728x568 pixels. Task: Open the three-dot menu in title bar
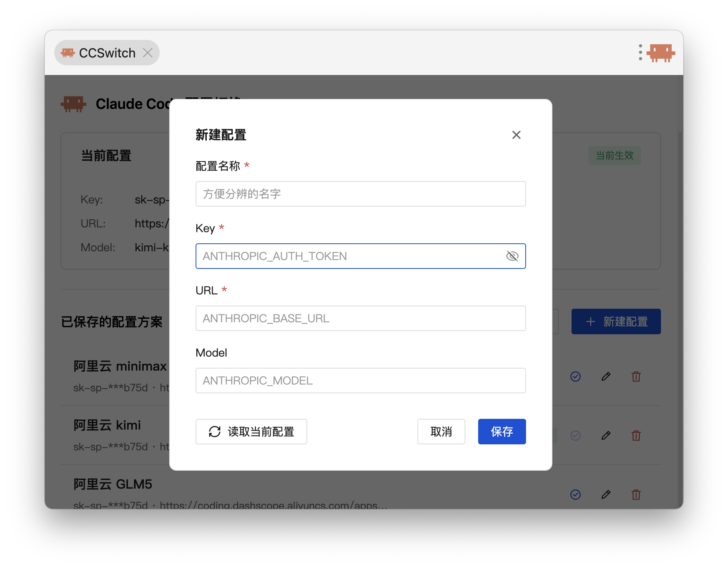coord(640,53)
